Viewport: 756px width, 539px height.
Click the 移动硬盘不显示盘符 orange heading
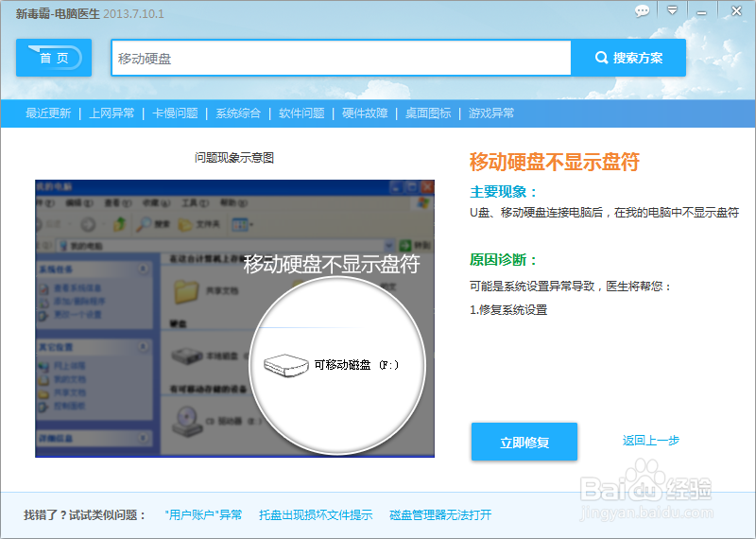(x=555, y=162)
